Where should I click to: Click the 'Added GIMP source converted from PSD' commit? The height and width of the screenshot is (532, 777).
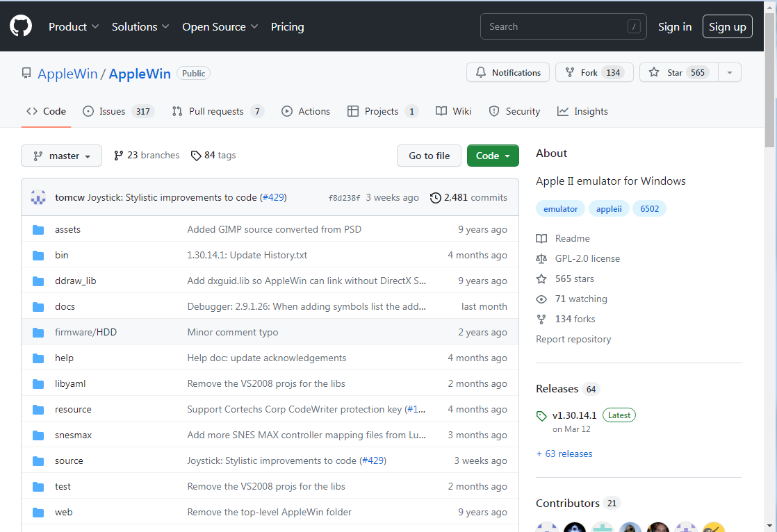click(x=274, y=229)
